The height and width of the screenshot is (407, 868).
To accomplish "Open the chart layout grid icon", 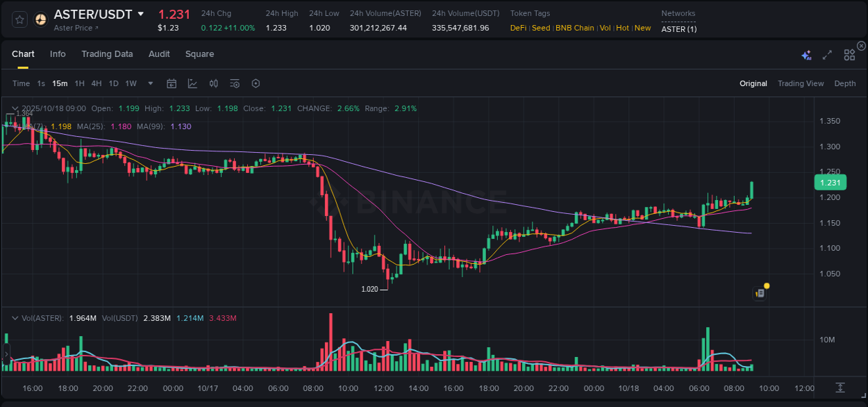I will (849, 54).
